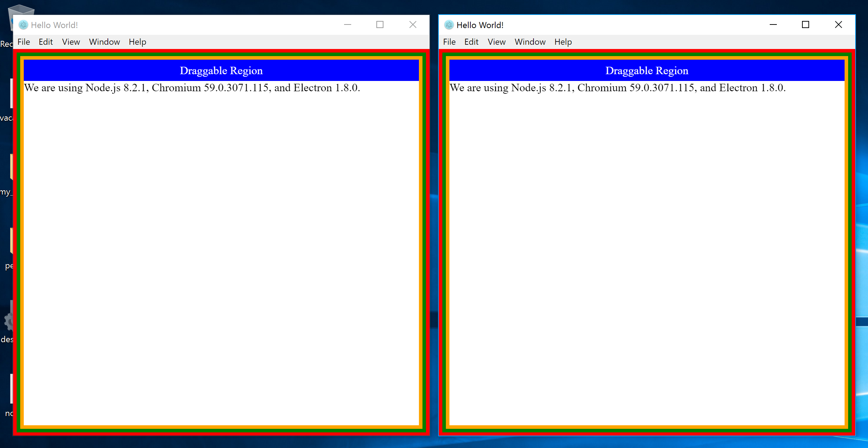
Task: Click the blue Draggable Region bar in left window
Action: point(221,70)
